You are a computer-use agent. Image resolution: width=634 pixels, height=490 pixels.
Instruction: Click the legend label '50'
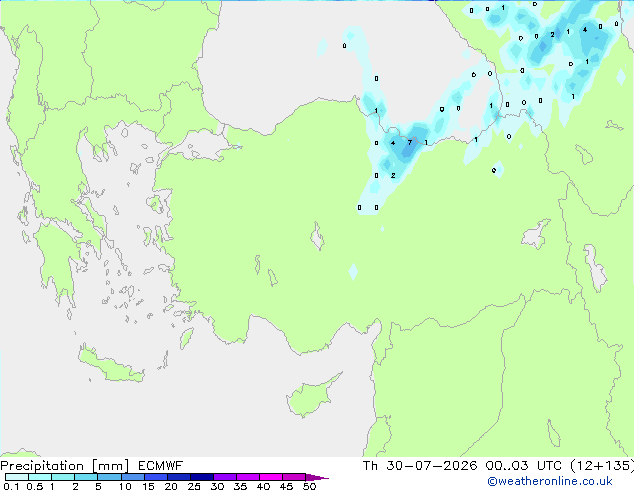pyautogui.click(x=309, y=486)
